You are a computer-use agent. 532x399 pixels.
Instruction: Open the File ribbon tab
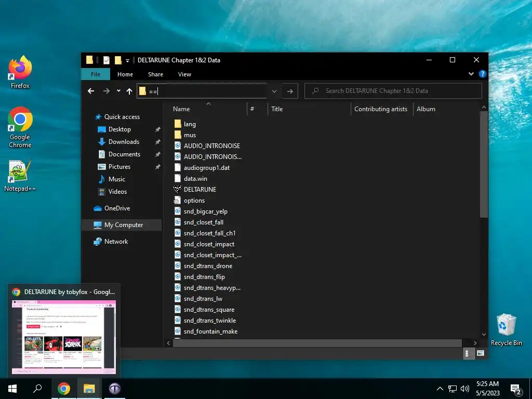(x=96, y=74)
